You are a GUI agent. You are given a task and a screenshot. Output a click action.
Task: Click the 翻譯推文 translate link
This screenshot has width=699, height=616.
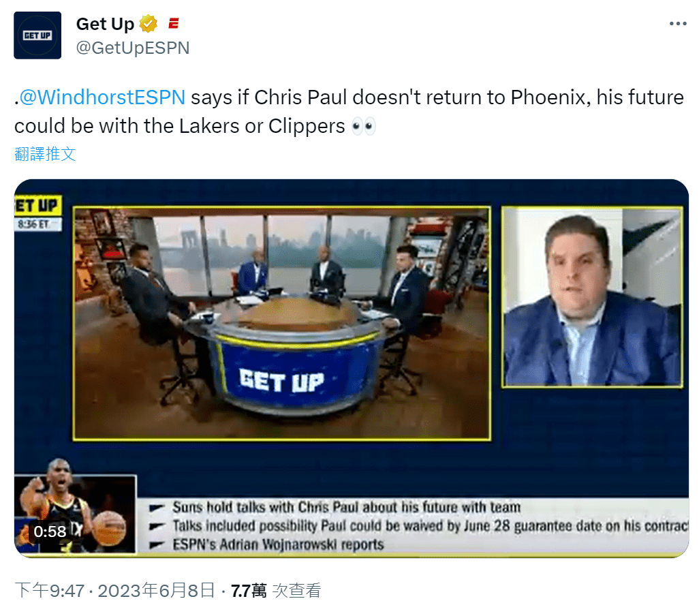coord(45,154)
